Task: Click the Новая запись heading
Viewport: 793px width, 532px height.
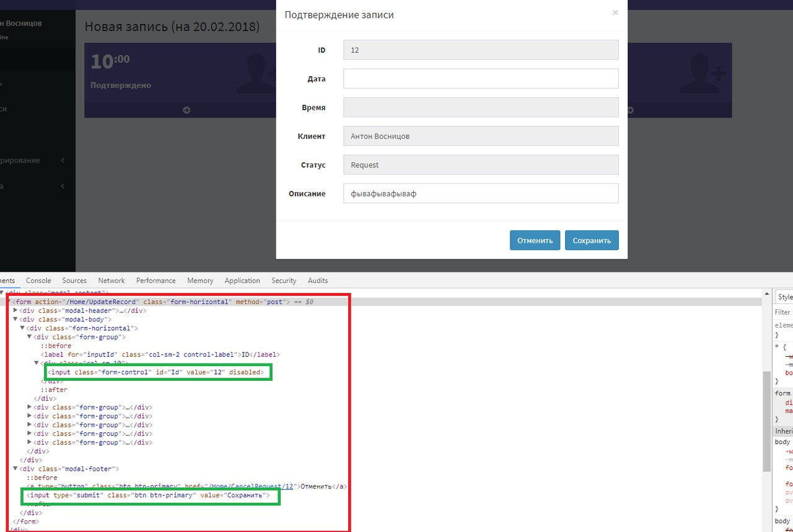Action: (172, 27)
